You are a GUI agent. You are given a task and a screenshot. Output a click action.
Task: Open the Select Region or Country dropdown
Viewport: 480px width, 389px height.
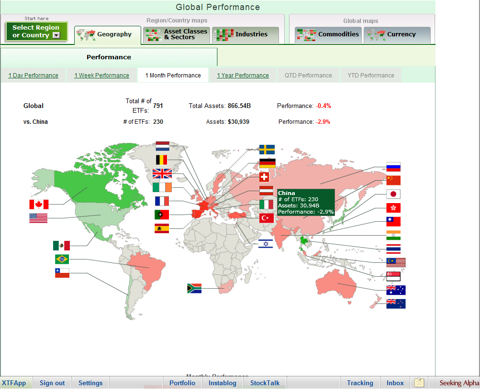click(x=36, y=31)
